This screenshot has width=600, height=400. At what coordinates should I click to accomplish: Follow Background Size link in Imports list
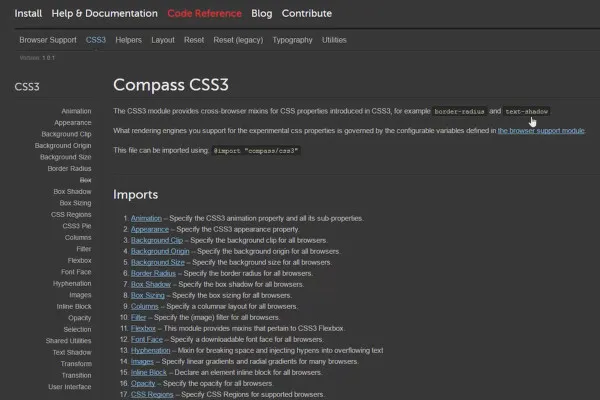158,262
